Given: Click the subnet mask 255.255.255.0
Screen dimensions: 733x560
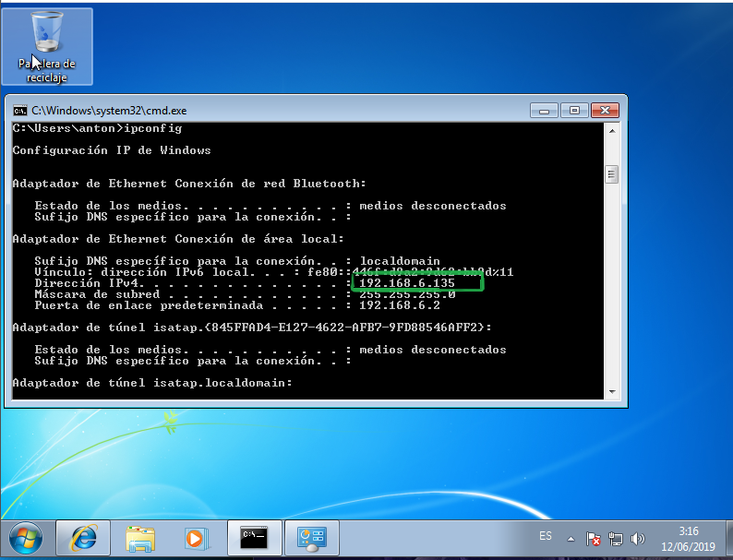Looking at the screenshot, I should pyautogui.click(x=407, y=294).
